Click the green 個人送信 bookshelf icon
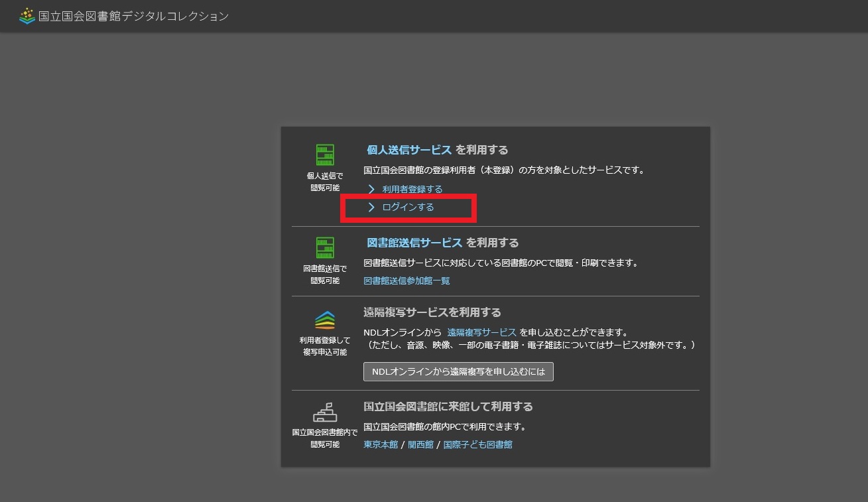868x502 pixels. tap(325, 155)
